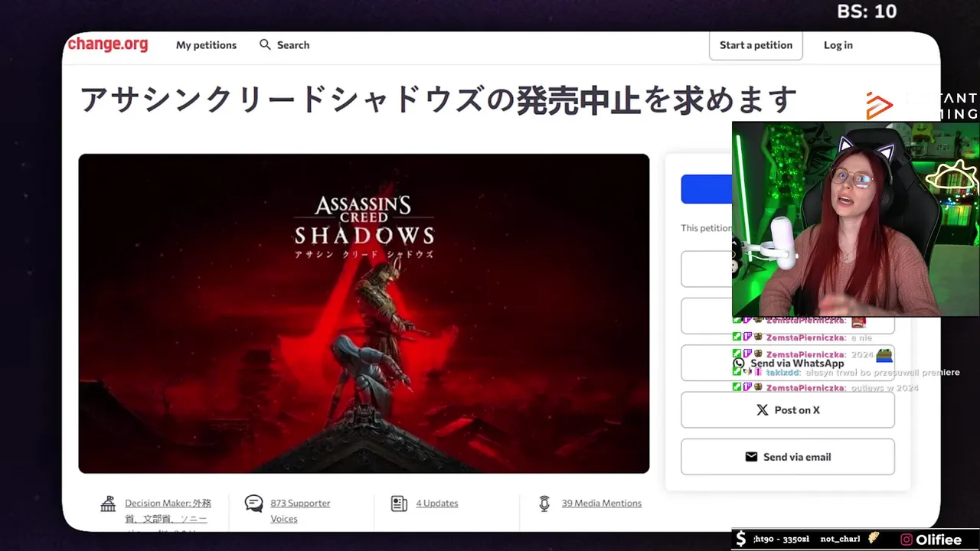Click the X logo icon in Post on X

pos(762,410)
